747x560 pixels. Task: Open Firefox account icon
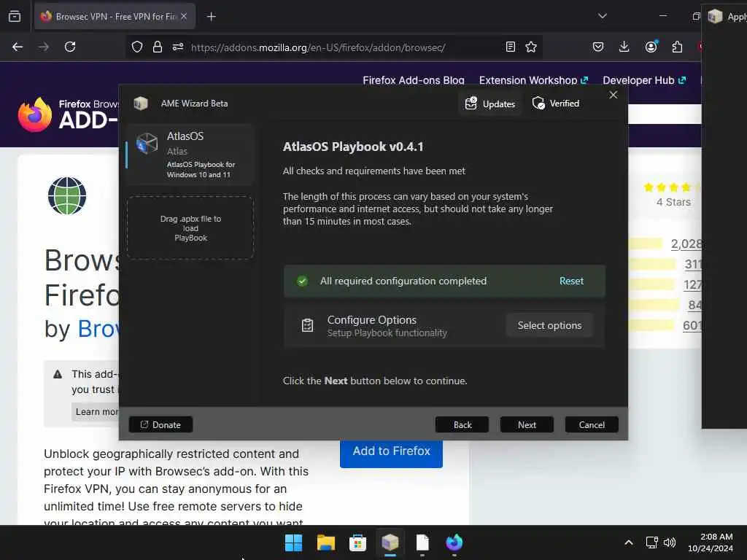point(651,47)
